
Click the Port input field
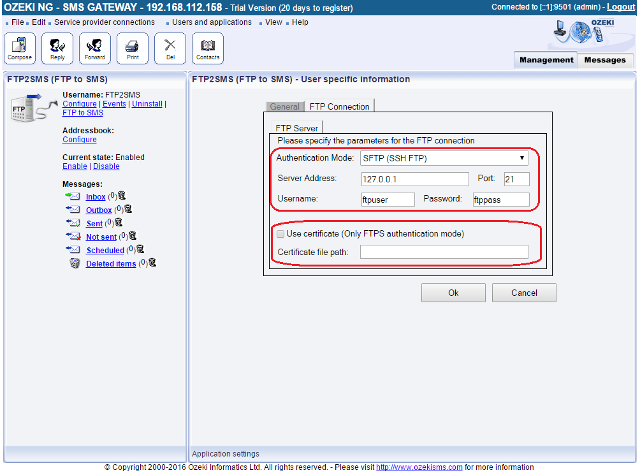[x=517, y=179]
